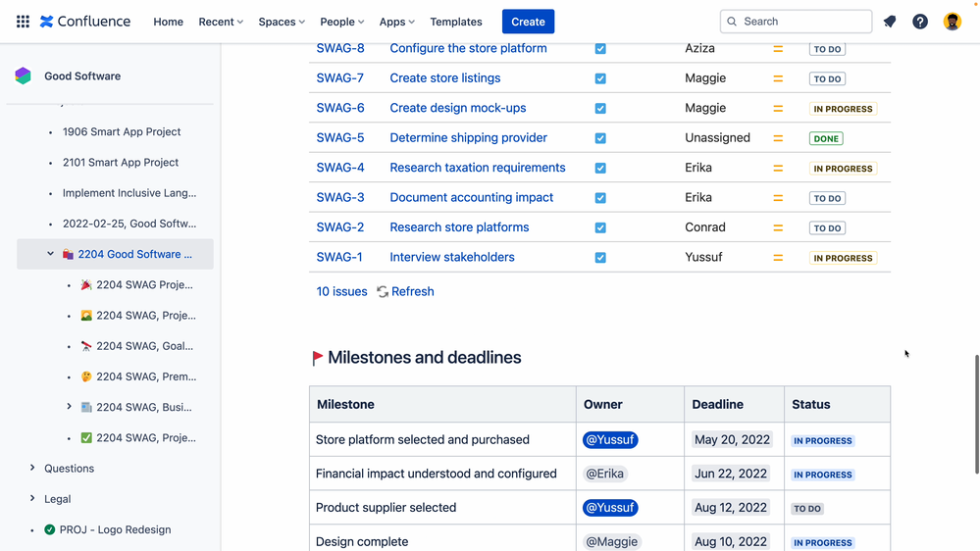980x551 pixels.
Task: Click the May 20, 2022 deadline date
Action: pos(732,440)
